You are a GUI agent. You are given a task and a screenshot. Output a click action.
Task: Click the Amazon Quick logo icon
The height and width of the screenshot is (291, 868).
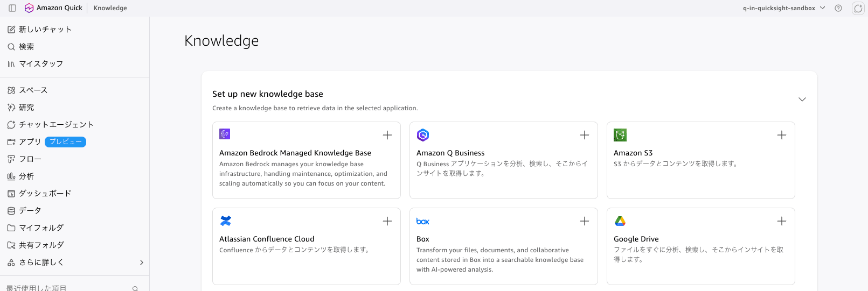[29, 8]
